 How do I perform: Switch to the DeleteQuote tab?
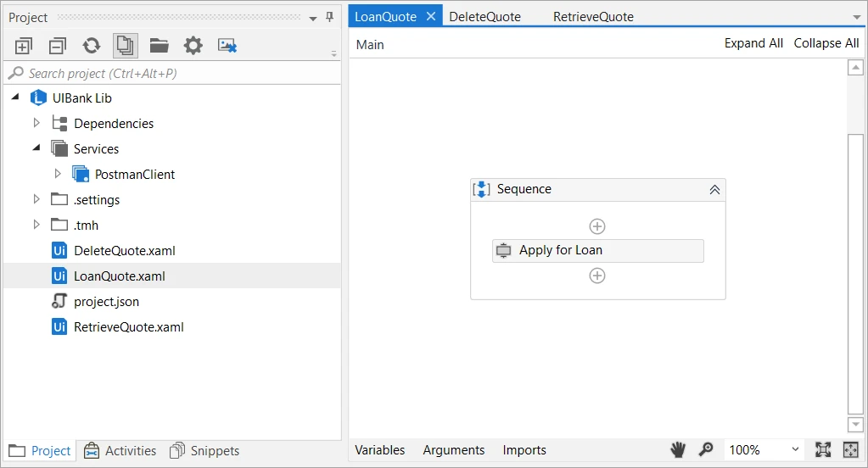click(485, 17)
